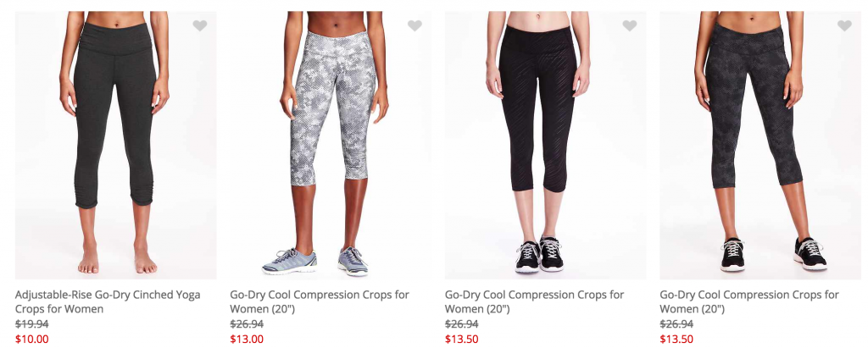Open the Adjustable-Rise Go-Dry Cinched Yoga Crops photo
The image size is (868, 348).
115,145
